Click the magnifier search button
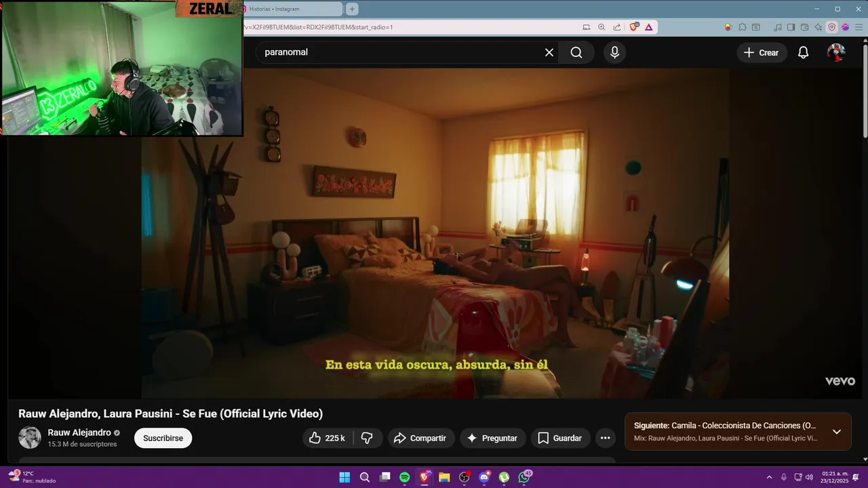The image size is (868, 488). pyautogui.click(x=576, y=52)
